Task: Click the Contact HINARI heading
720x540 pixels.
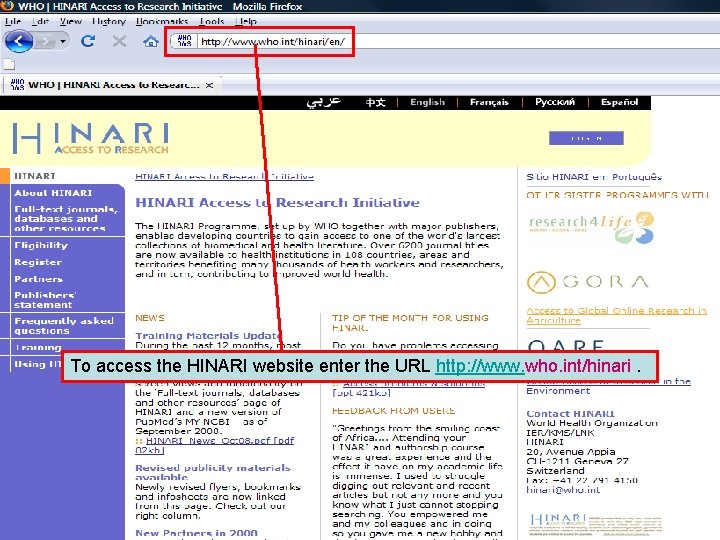Action: (570, 413)
